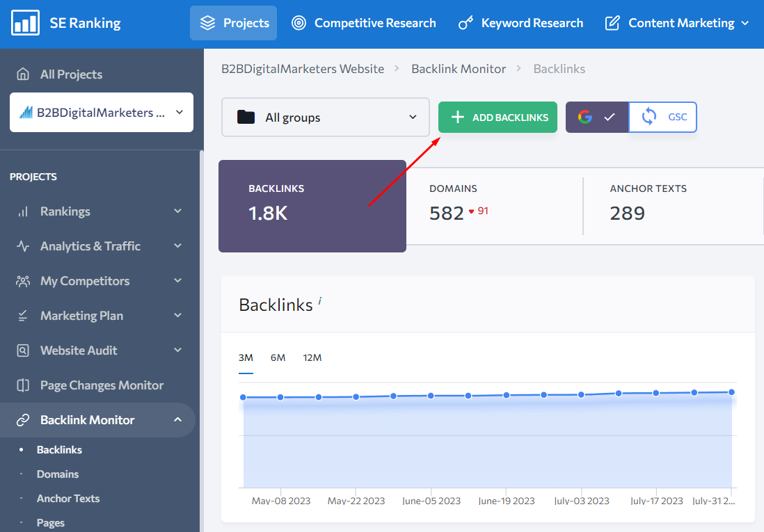Click the Backlink Monitor chain link icon
Viewport: 764px width, 532px height.
pyautogui.click(x=23, y=420)
